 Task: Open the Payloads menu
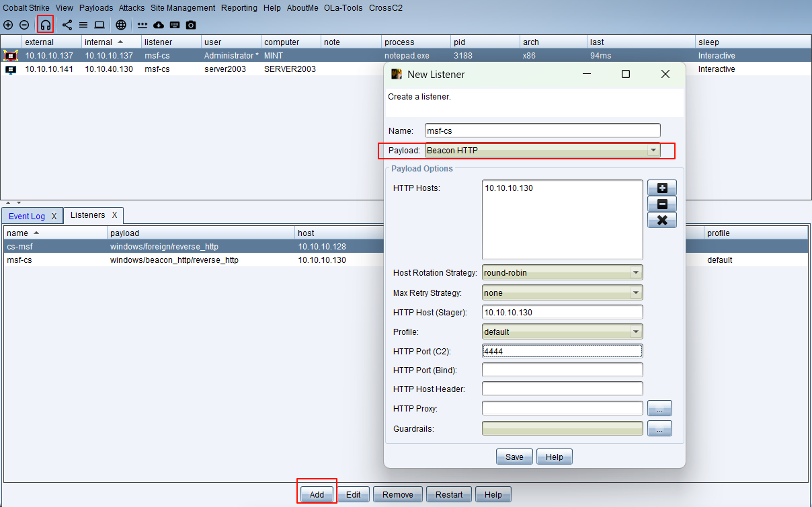[96, 8]
